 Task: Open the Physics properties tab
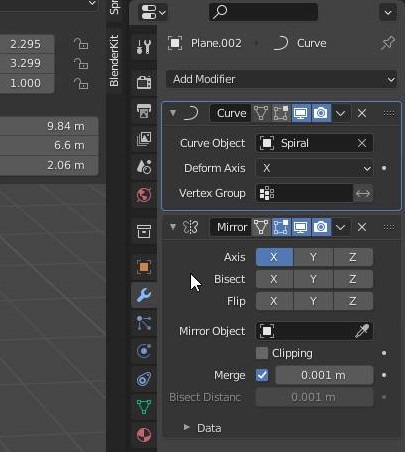click(144, 351)
